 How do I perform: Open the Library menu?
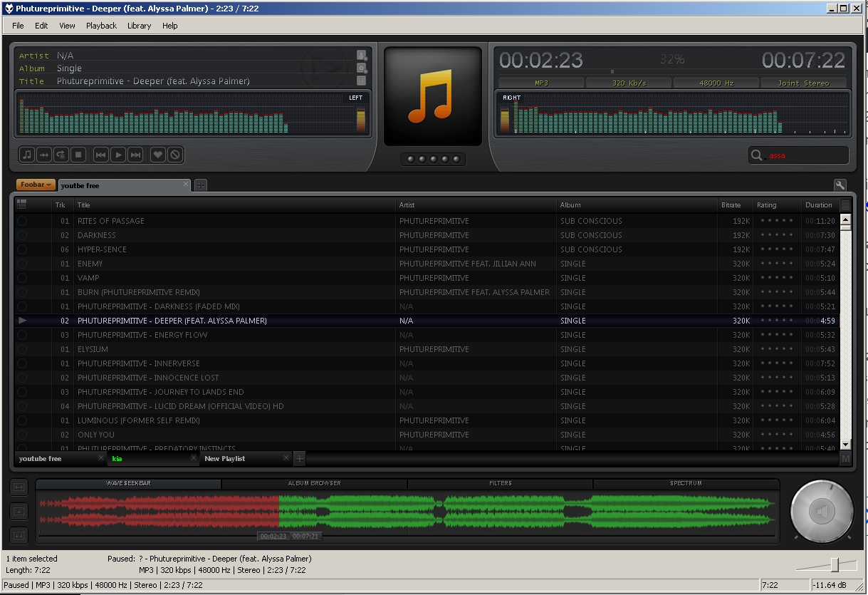(139, 26)
